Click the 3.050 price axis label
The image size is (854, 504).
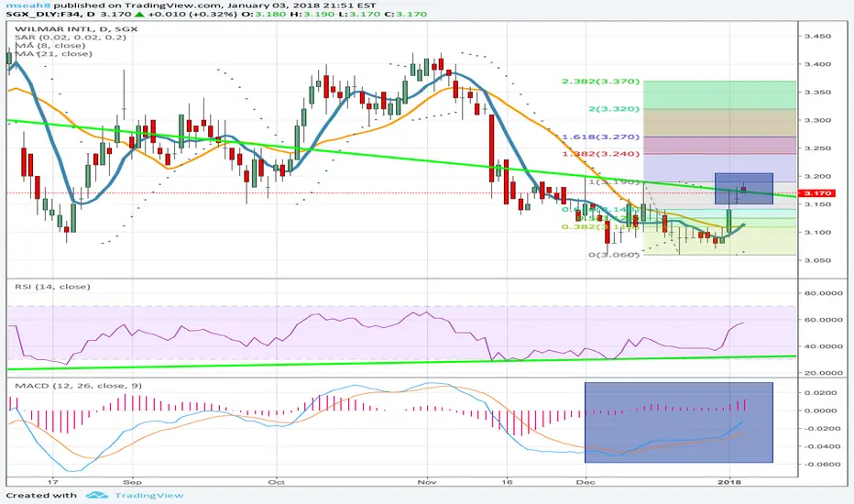pyautogui.click(x=817, y=260)
